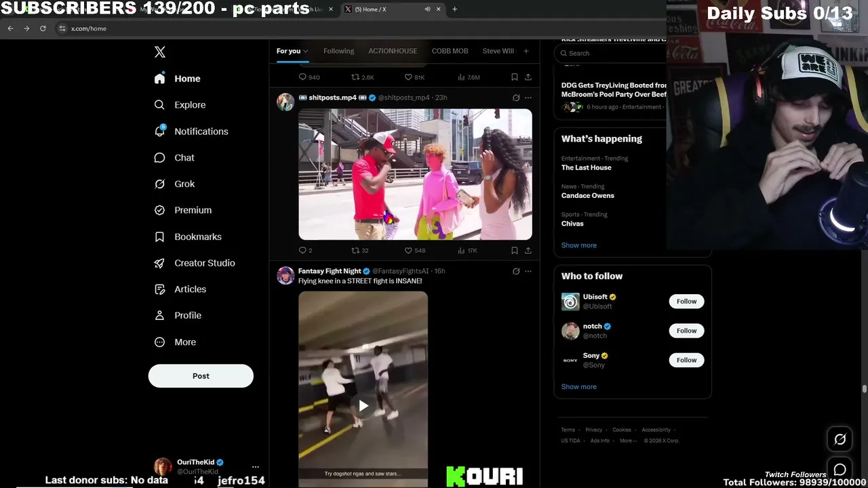The image size is (868, 488).
Task: Play the Fantasy Fight Night street fight video
Action: [363, 406]
